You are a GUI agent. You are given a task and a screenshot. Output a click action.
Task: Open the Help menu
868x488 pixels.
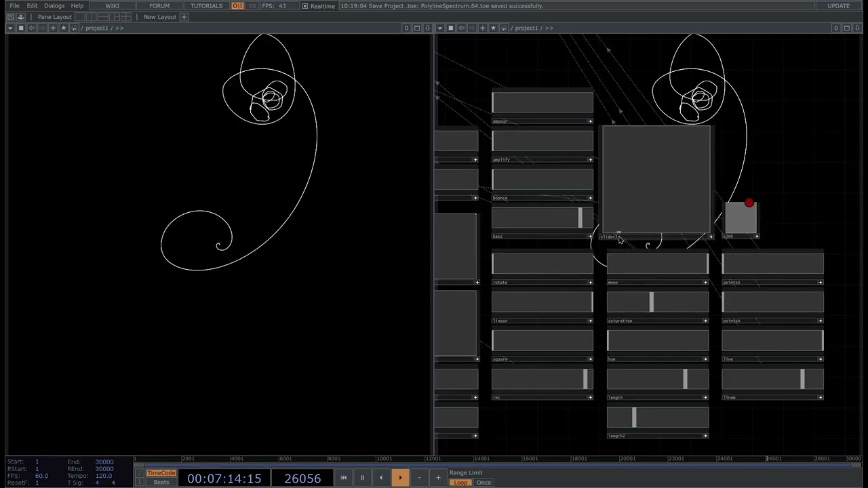[77, 5]
